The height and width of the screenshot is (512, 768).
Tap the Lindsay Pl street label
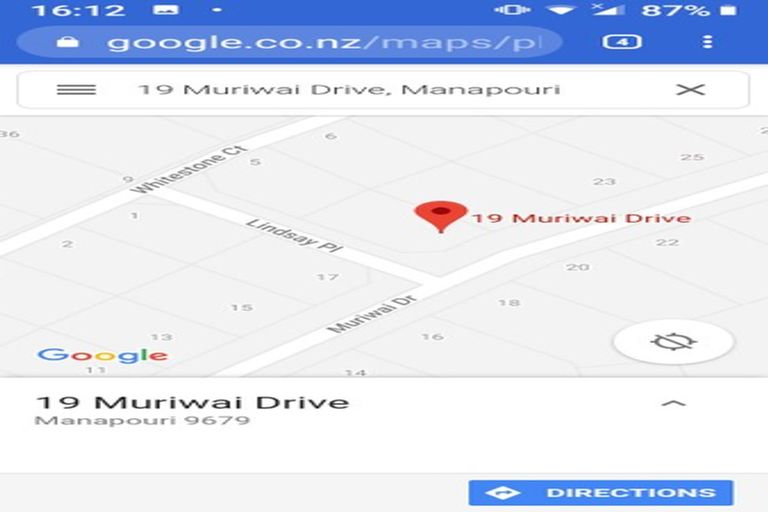tap(294, 235)
